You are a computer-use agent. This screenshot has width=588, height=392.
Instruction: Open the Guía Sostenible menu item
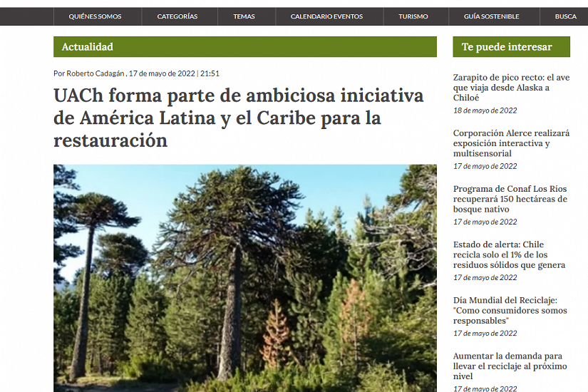(491, 16)
